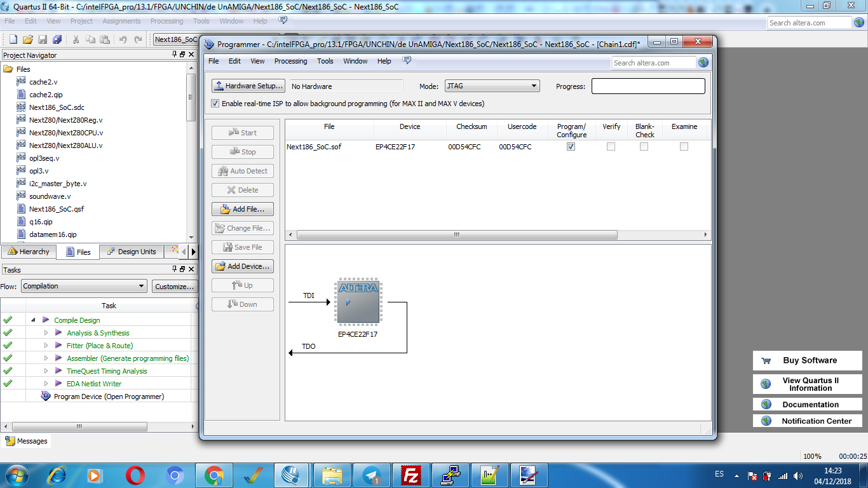Open Programmer Tools menu
Image resolution: width=868 pixels, height=488 pixels.
[x=325, y=61]
